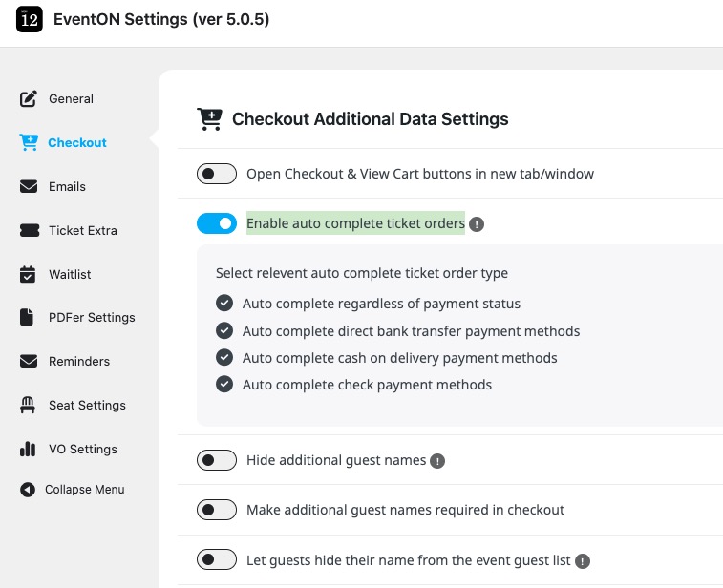Open the Reminders settings tab
Image resolution: width=723 pixels, height=588 pixels.
click(79, 361)
